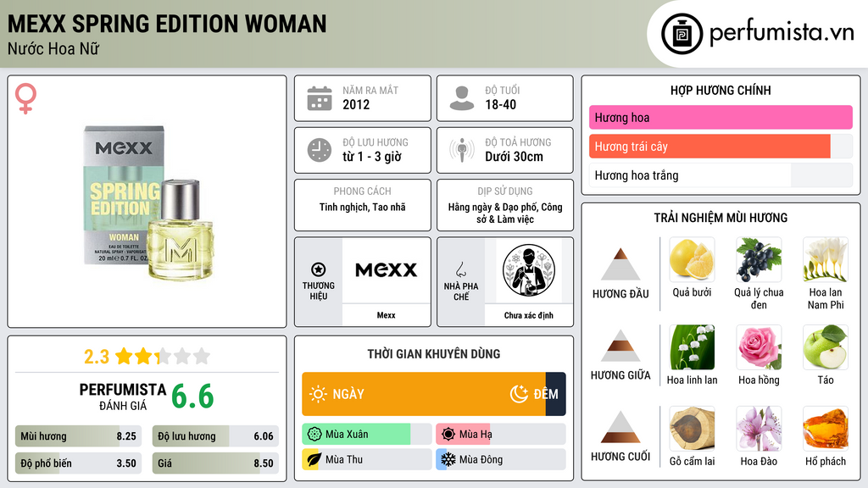Select the Quả lý chua đen note image
The width and height of the screenshot is (868, 488).
click(759, 259)
